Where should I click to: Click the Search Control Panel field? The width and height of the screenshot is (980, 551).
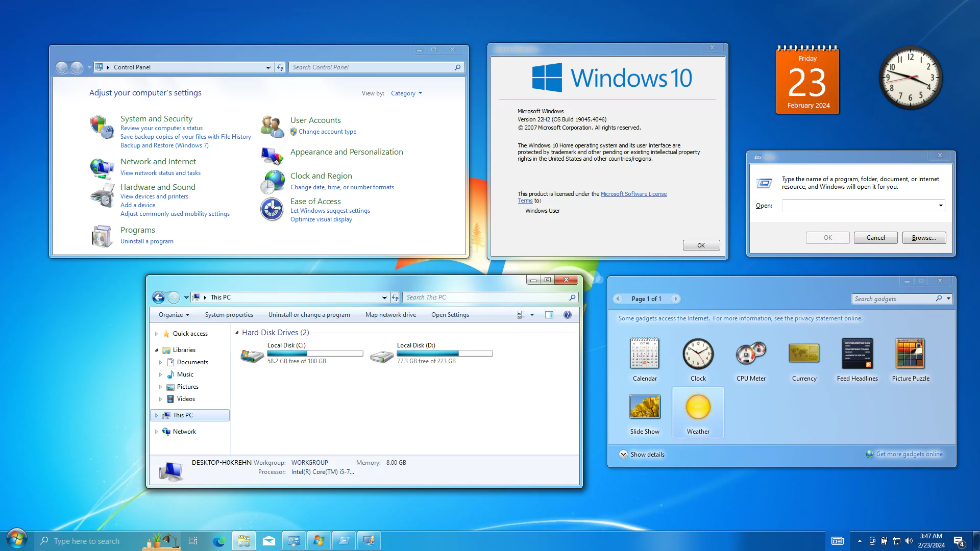[377, 67]
